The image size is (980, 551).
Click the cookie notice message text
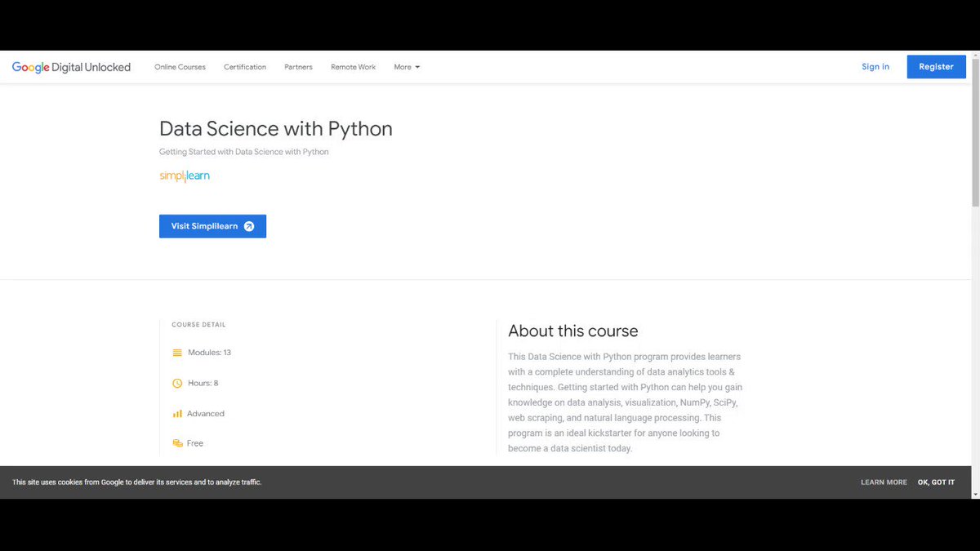(136, 482)
